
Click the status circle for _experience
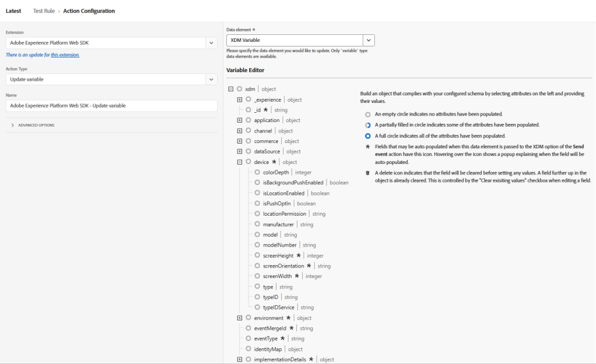[x=248, y=99]
